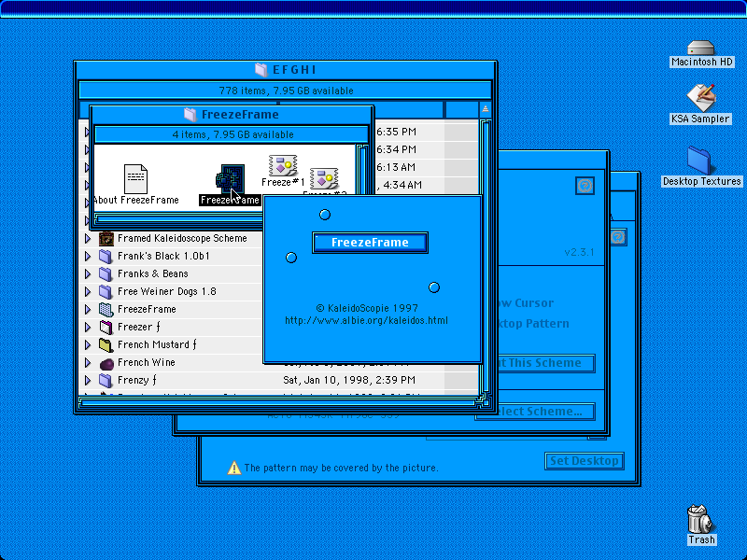Click the folder icon in EFGHI title bar
747x560 pixels.
(x=261, y=70)
